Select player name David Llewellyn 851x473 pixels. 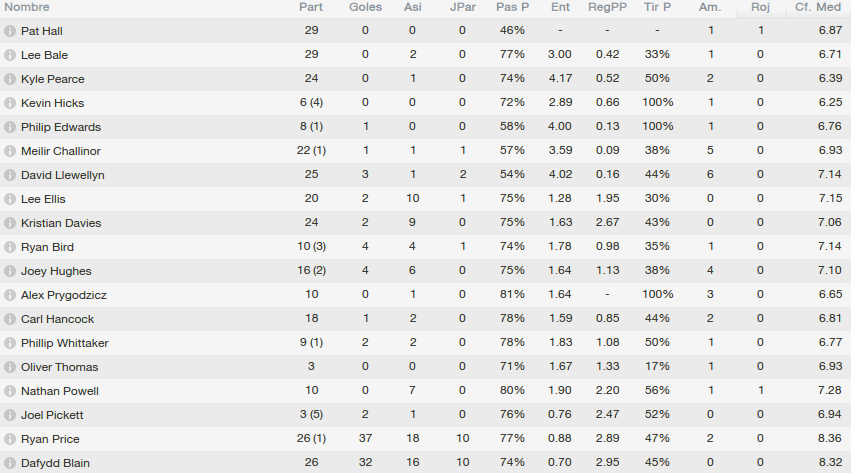[x=63, y=175]
